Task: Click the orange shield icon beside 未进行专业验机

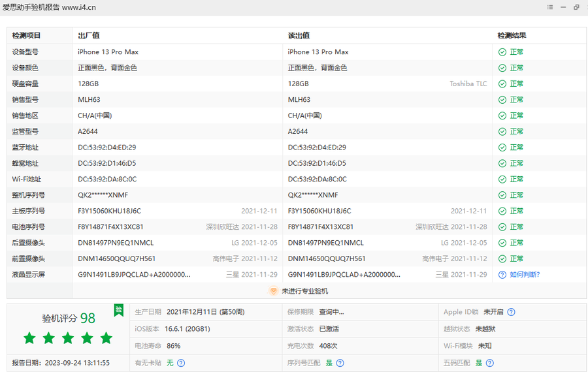Action: tap(273, 291)
